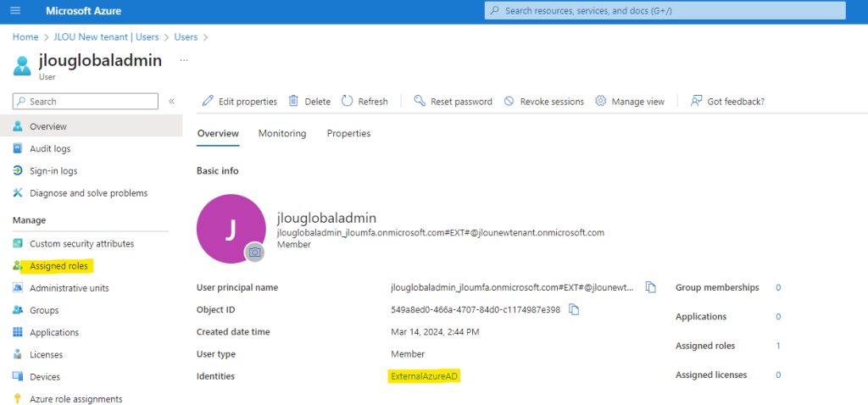Open the Users breadcrumb link
The height and width of the screenshot is (405, 868).
pyautogui.click(x=186, y=37)
